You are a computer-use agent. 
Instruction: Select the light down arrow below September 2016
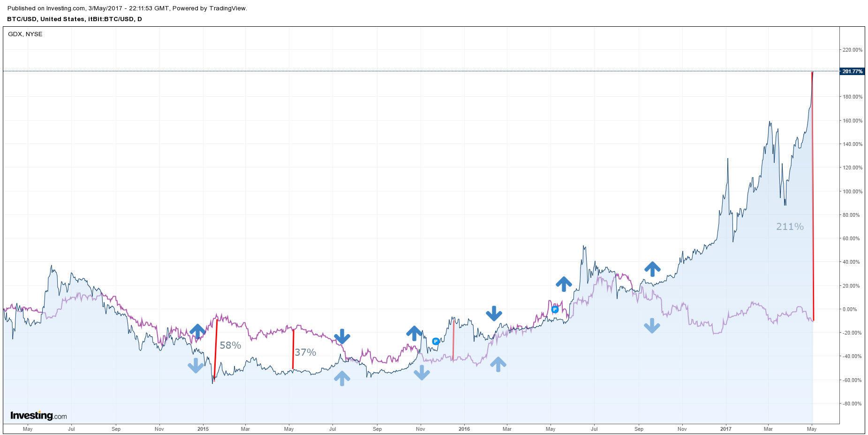[x=652, y=326]
